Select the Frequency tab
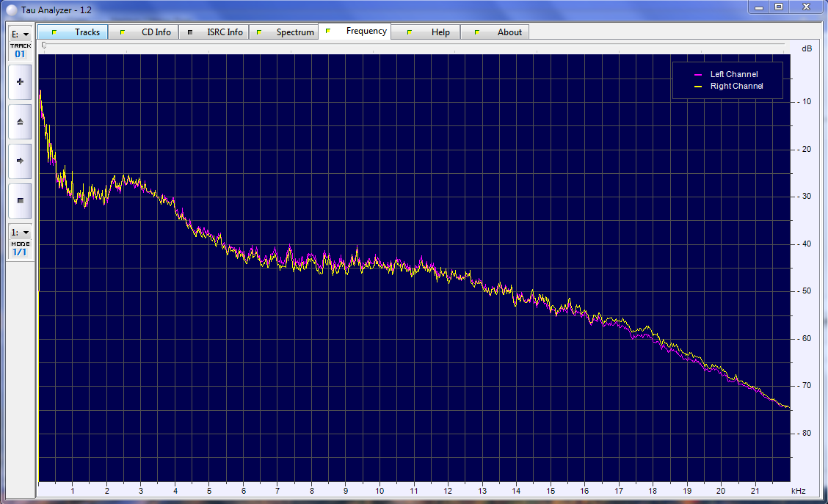This screenshot has height=504, width=828. (355, 32)
